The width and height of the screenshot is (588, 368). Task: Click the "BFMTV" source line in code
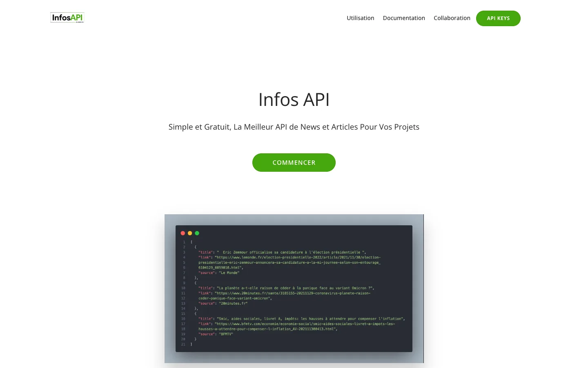pyautogui.click(x=216, y=334)
